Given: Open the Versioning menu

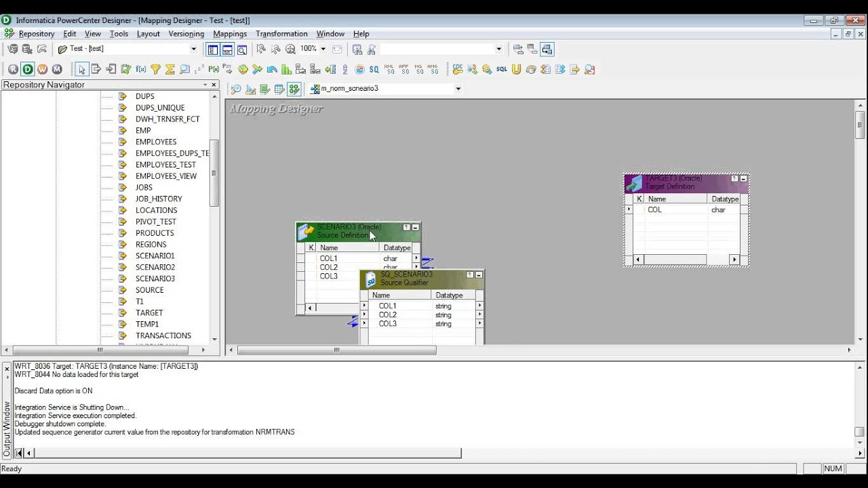Looking at the screenshot, I should click(x=186, y=34).
